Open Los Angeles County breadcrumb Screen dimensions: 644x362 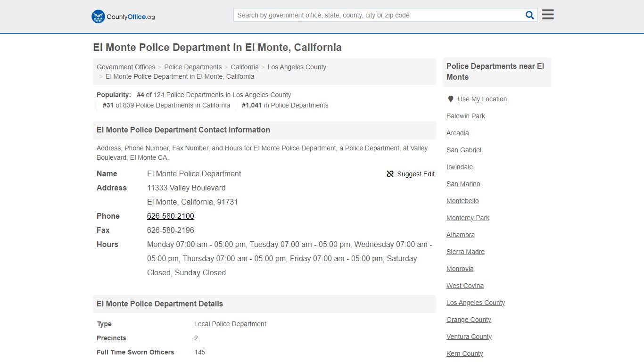point(297,67)
